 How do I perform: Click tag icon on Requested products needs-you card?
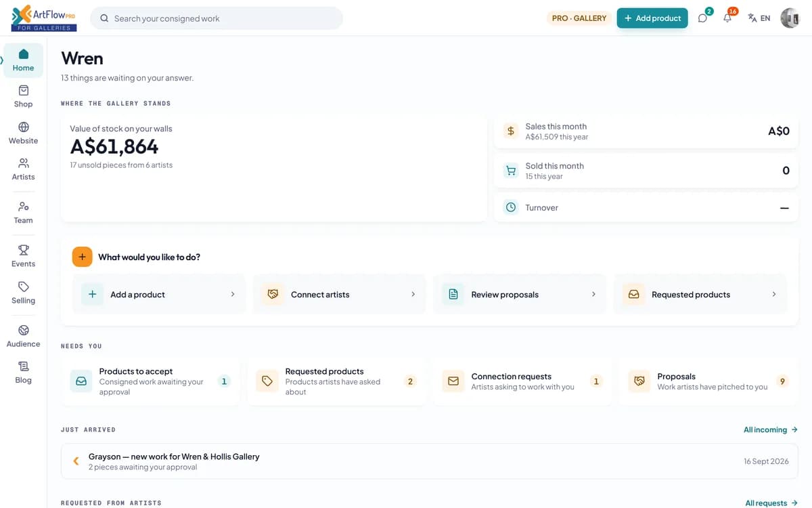pyautogui.click(x=267, y=381)
